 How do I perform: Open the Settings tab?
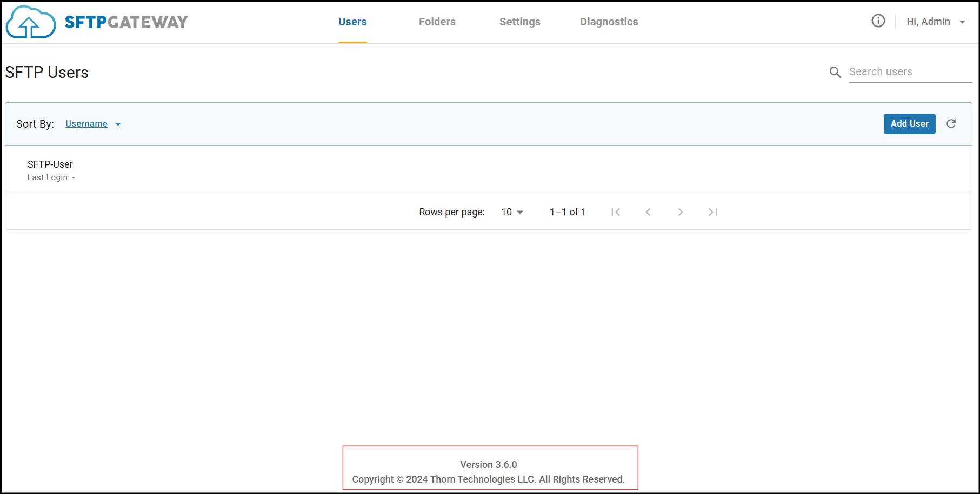point(519,22)
